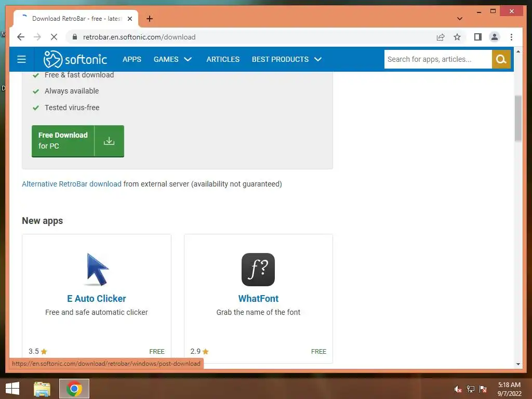532x399 pixels.
Task: Bookmark this page with the star icon
Action: click(457, 37)
